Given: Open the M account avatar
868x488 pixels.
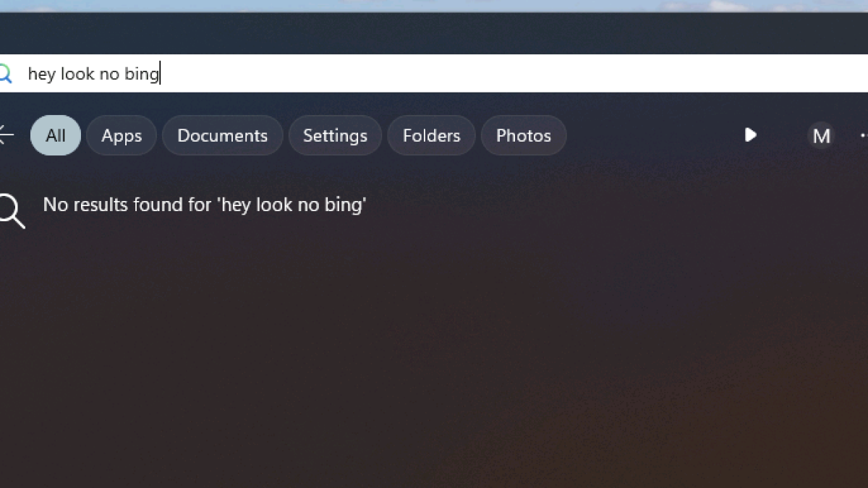Looking at the screenshot, I should pos(821,135).
